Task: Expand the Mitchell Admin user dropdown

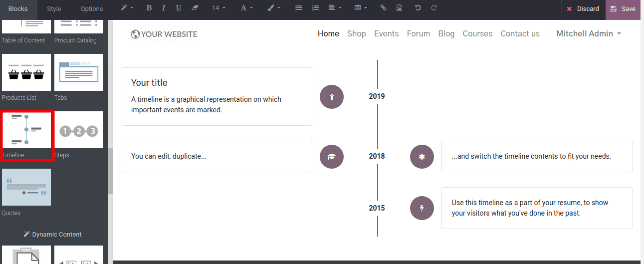Action: (589, 33)
